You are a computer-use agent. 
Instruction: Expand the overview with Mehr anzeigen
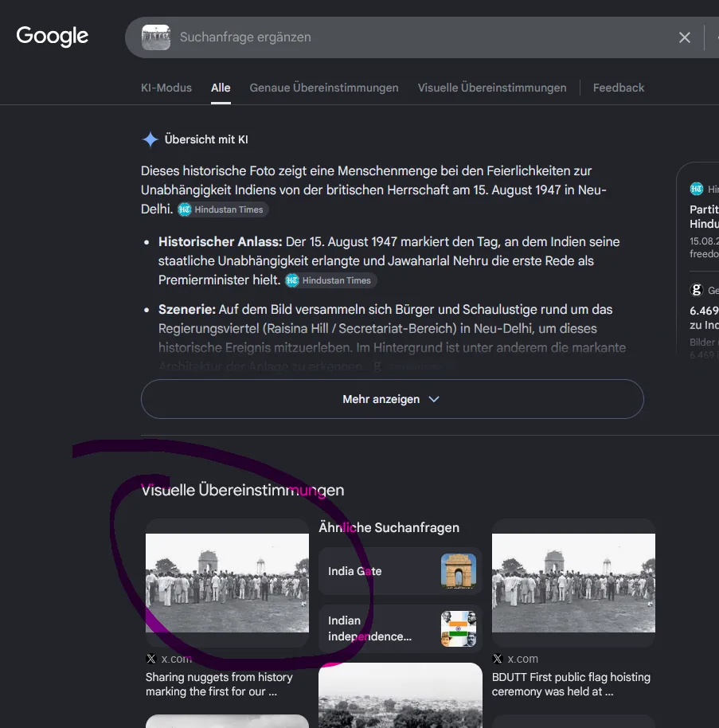(393, 399)
